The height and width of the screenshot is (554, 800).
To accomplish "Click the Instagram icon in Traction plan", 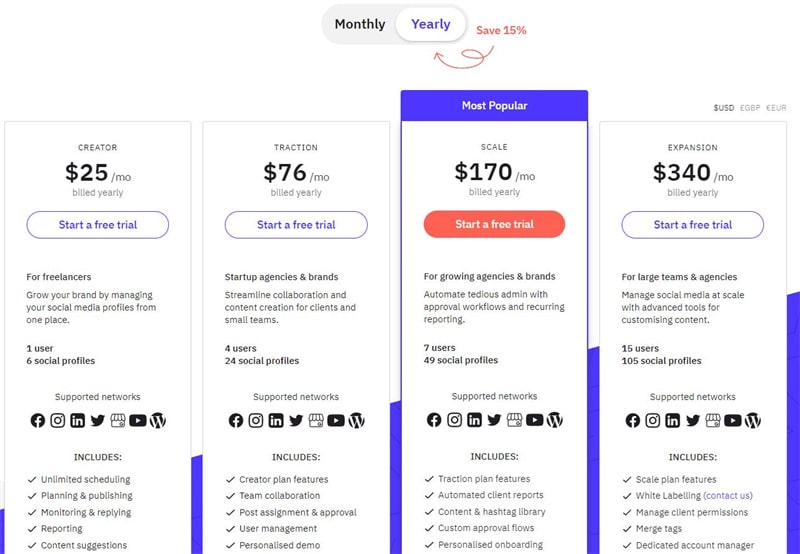I will point(256,420).
